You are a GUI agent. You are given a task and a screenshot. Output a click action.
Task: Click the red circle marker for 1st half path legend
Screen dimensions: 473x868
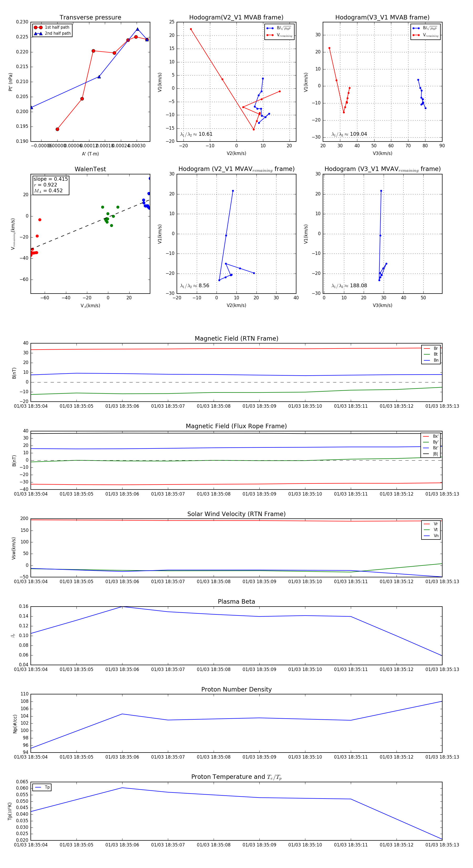[x=38, y=27]
